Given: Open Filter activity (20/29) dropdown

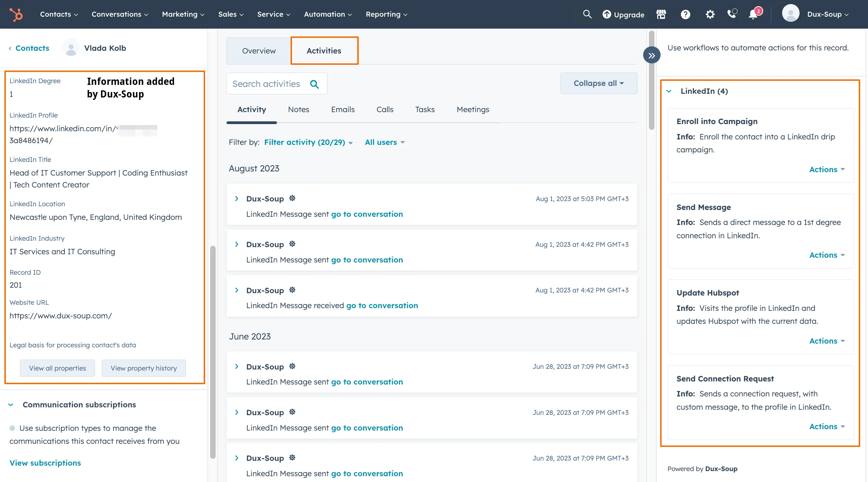Looking at the screenshot, I should tap(308, 142).
